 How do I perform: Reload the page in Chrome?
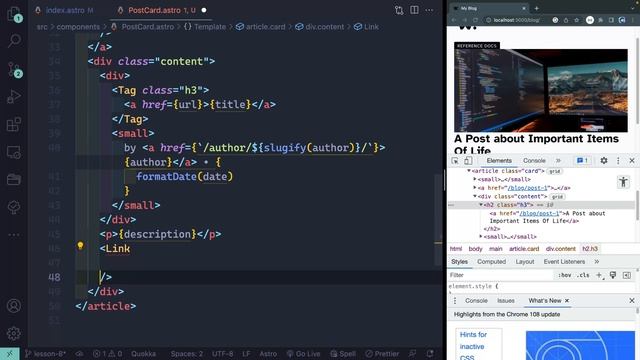click(475, 20)
